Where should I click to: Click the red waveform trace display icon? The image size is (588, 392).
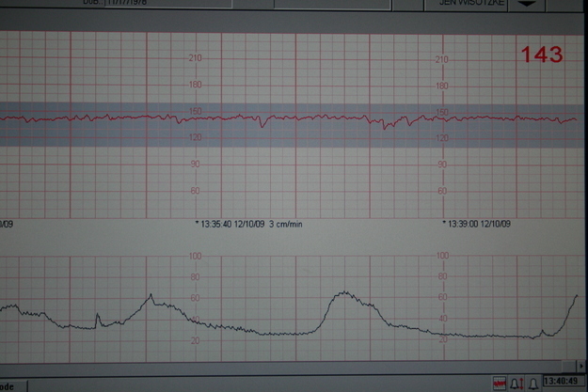coord(500,384)
